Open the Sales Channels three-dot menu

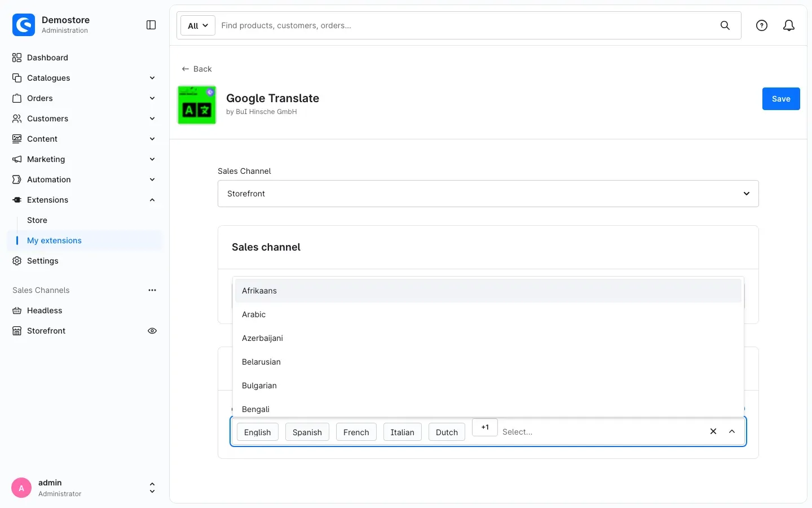tap(152, 290)
